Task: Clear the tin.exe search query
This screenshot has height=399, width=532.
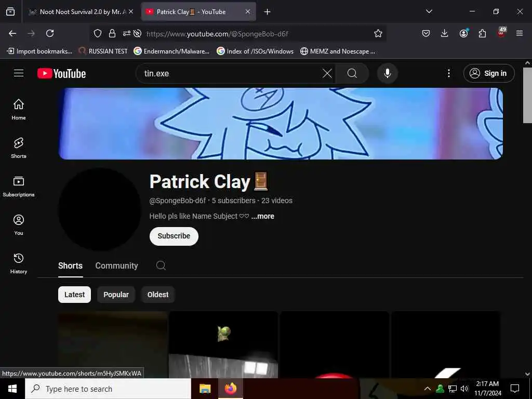Action: (x=327, y=73)
